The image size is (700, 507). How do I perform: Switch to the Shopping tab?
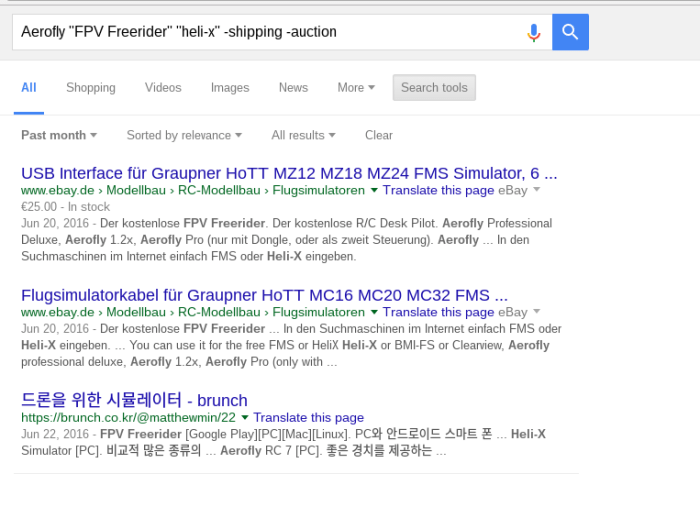click(x=91, y=87)
